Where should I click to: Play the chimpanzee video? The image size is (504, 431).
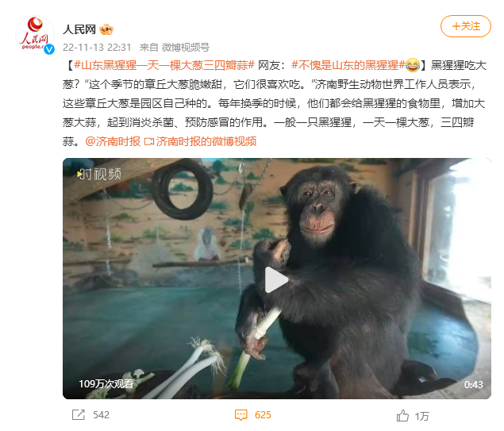(x=276, y=279)
